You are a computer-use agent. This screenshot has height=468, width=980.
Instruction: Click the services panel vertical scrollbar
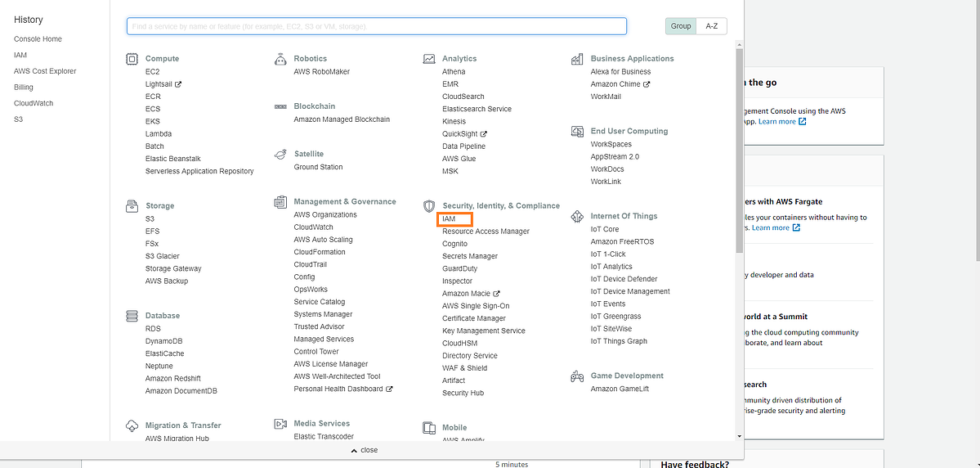coord(739,147)
